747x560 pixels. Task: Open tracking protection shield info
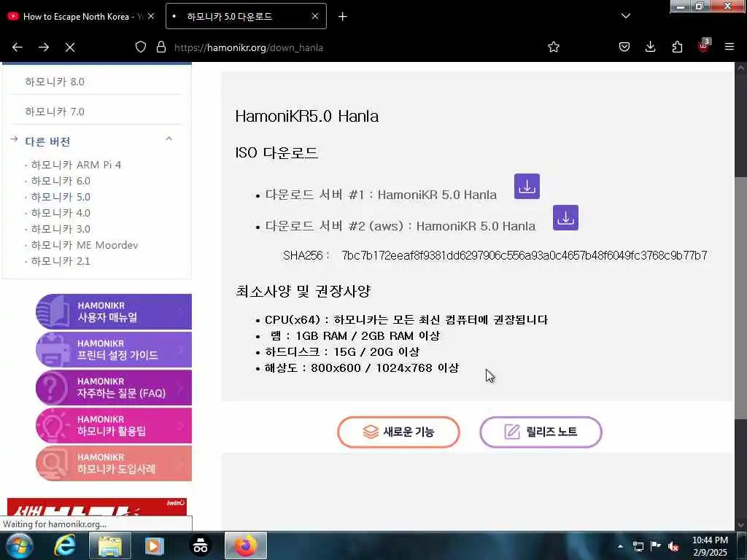141,47
